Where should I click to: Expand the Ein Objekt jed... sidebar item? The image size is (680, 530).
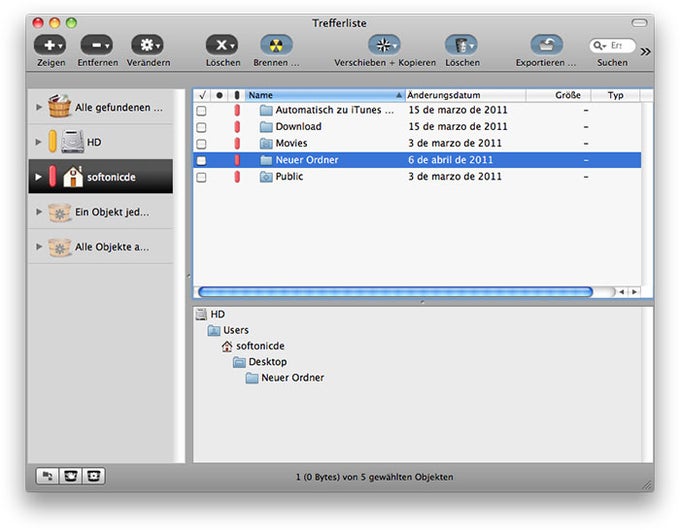pos(39,212)
